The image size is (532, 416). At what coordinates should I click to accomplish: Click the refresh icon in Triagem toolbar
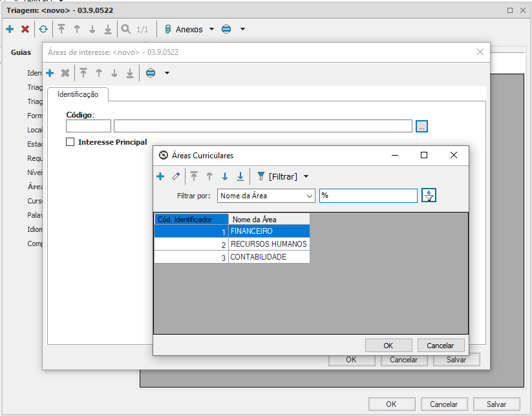click(43, 29)
